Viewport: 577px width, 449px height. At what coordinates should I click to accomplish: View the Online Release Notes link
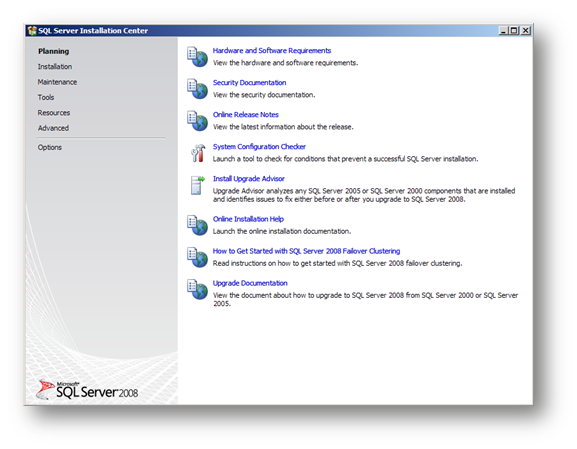(246, 115)
